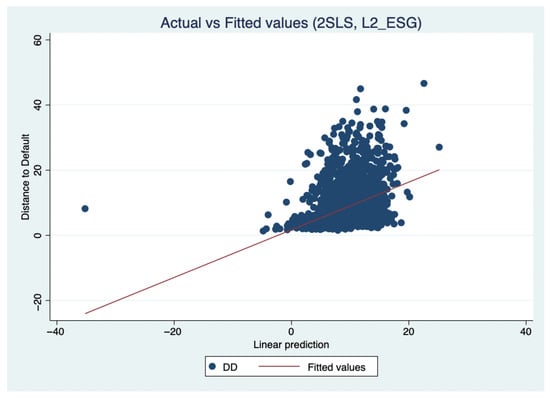Click the highest data point near y=47
Screen dimensions: 550x398
[x=424, y=83]
